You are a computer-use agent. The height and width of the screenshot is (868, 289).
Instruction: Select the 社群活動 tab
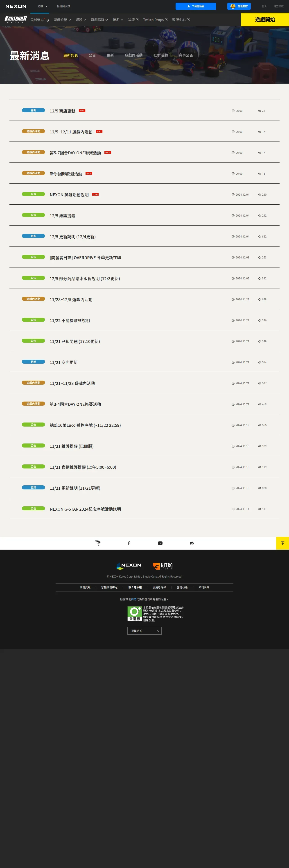click(x=160, y=55)
